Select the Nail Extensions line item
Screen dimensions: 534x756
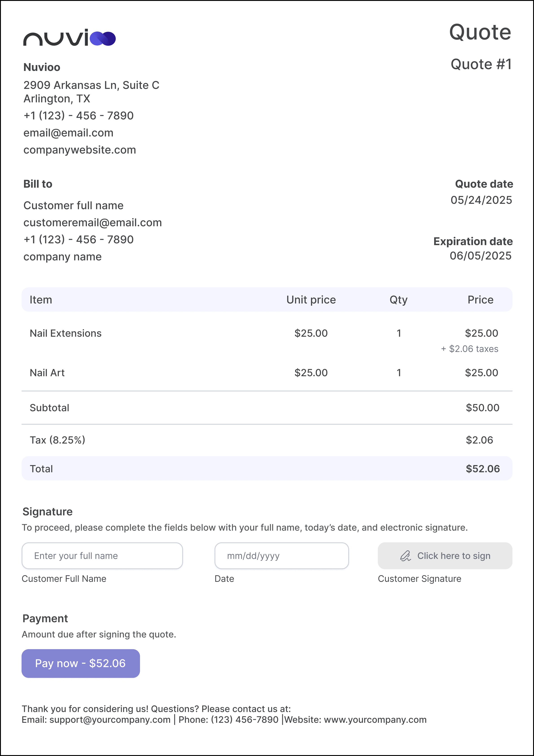tap(66, 333)
